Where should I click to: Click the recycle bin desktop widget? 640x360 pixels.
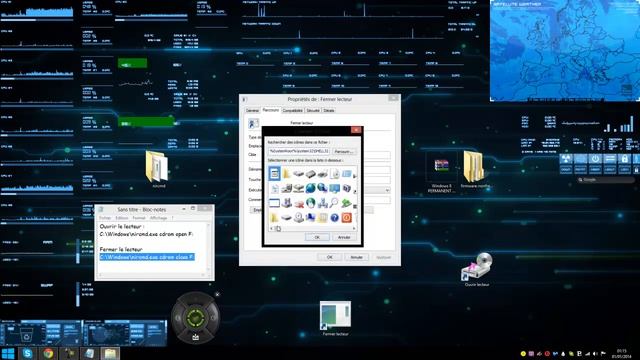(27, 335)
